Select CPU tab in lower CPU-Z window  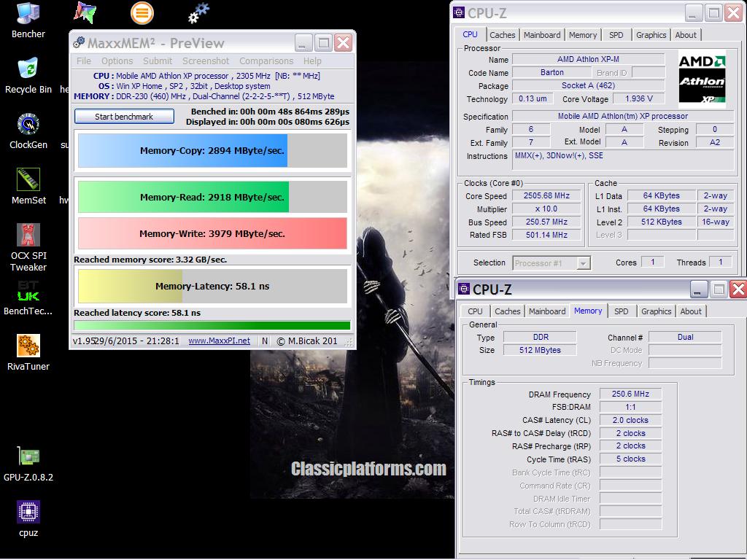click(x=475, y=311)
